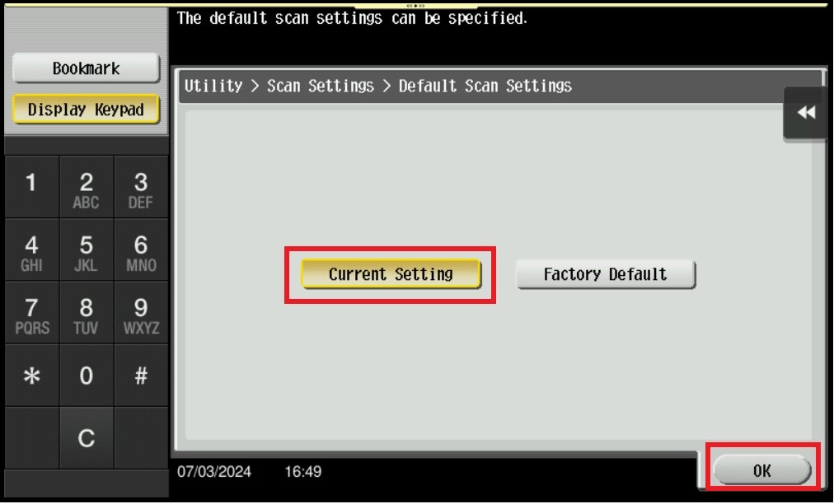The height and width of the screenshot is (504, 834).
Task: Tap keypad key 6 MNO
Action: coord(141,250)
